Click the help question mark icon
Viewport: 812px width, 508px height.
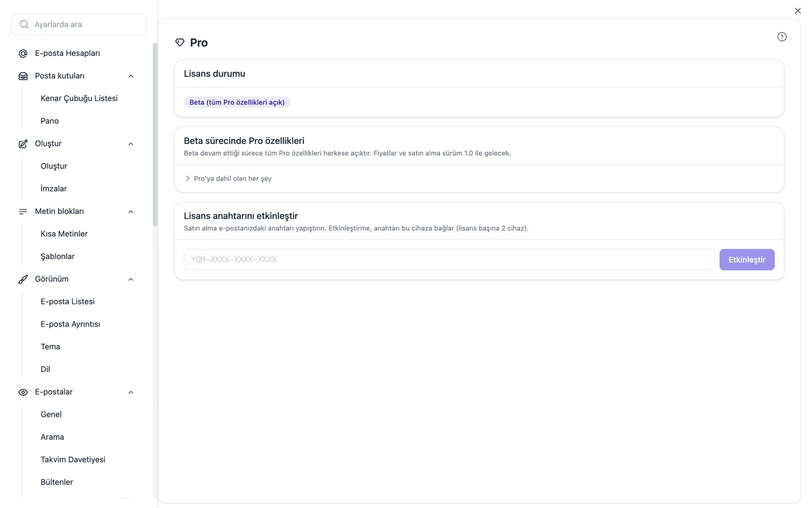click(782, 37)
